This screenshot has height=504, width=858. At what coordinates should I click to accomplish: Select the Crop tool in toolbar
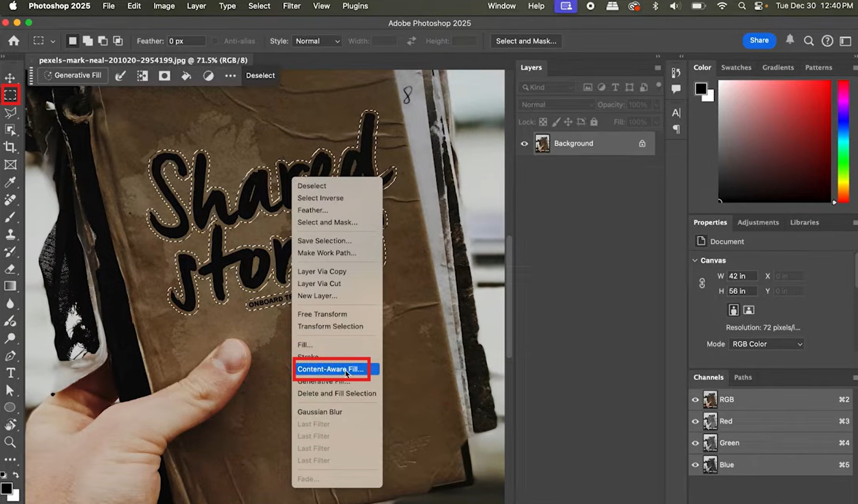point(10,147)
